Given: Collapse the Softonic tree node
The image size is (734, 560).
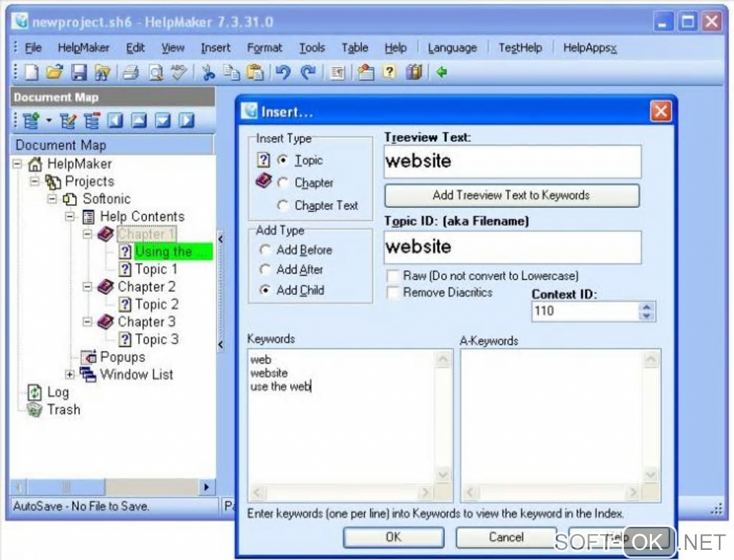Looking at the screenshot, I should 53,199.
